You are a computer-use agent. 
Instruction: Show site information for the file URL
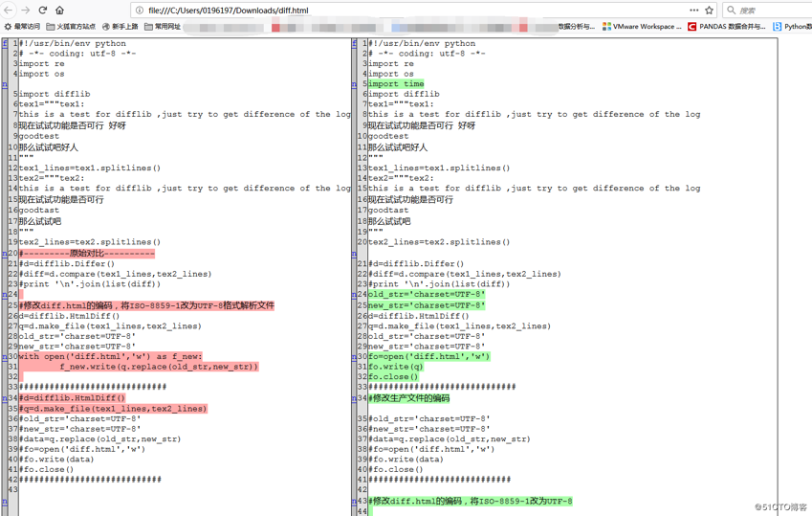click(140, 11)
